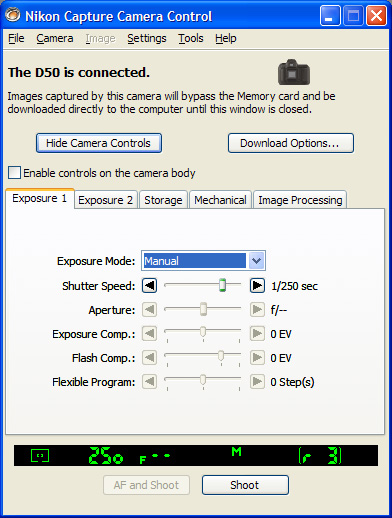The width and height of the screenshot is (392, 518).
Task: Click the Shoot button
Action: pos(245,485)
